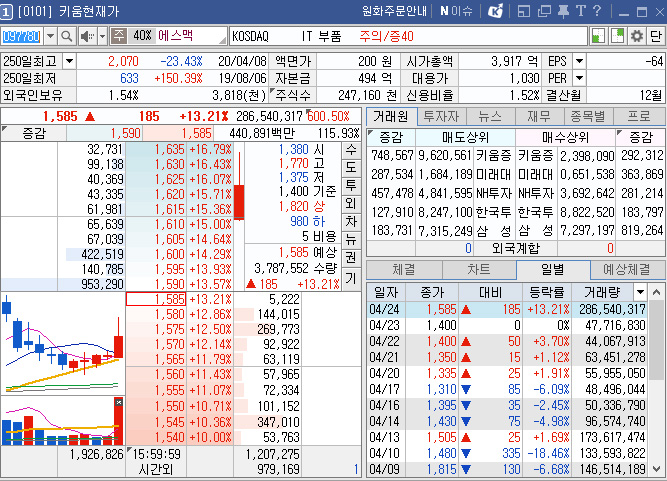
Task: Open the EPS dropdown arrow
Action: [579, 62]
